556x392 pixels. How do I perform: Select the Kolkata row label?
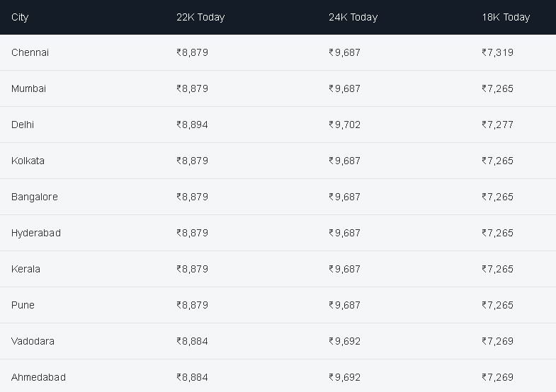pyautogui.click(x=28, y=161)
